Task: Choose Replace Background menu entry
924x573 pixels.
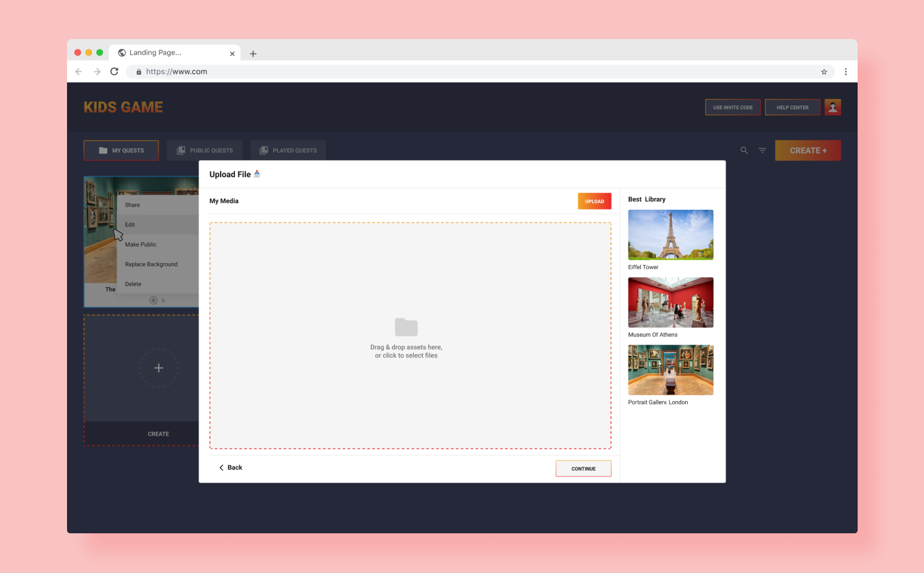Action: 151,264
